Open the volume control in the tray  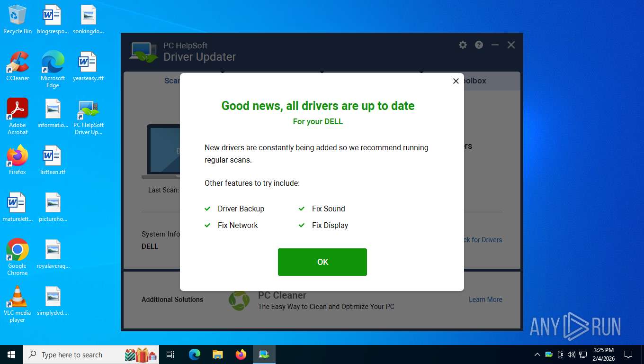coord(571,355)
